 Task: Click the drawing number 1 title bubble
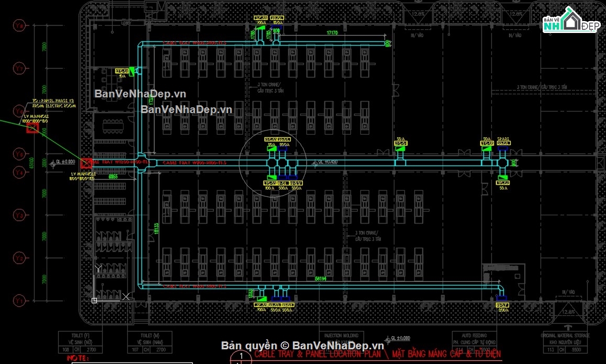point(240,356)
